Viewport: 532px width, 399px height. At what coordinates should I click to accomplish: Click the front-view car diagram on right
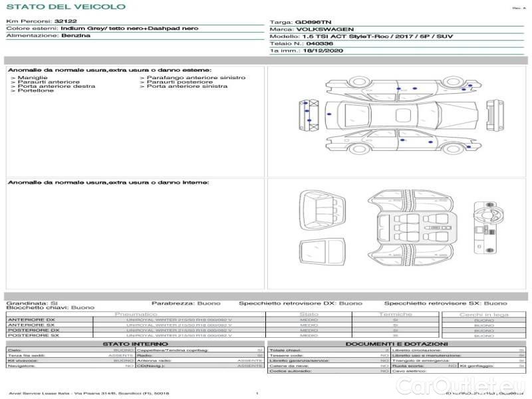click(x=493, y=114)
